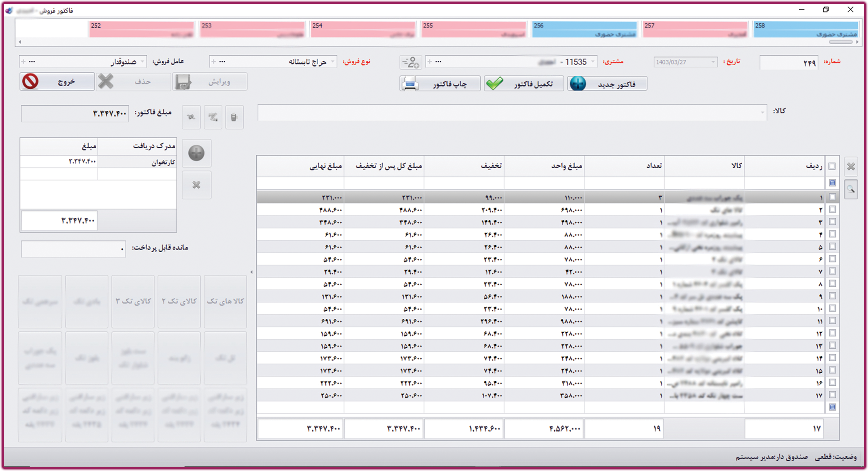The width and height of the screenshot is (868, 471).
Task: Add a payment with round plus icon
Action: [x=196, y=153]
